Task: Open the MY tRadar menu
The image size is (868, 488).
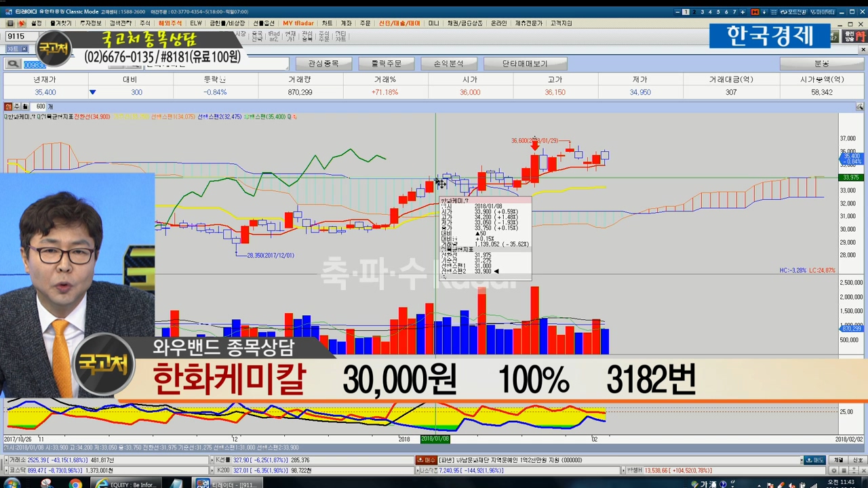Action: tap(298, 23)
